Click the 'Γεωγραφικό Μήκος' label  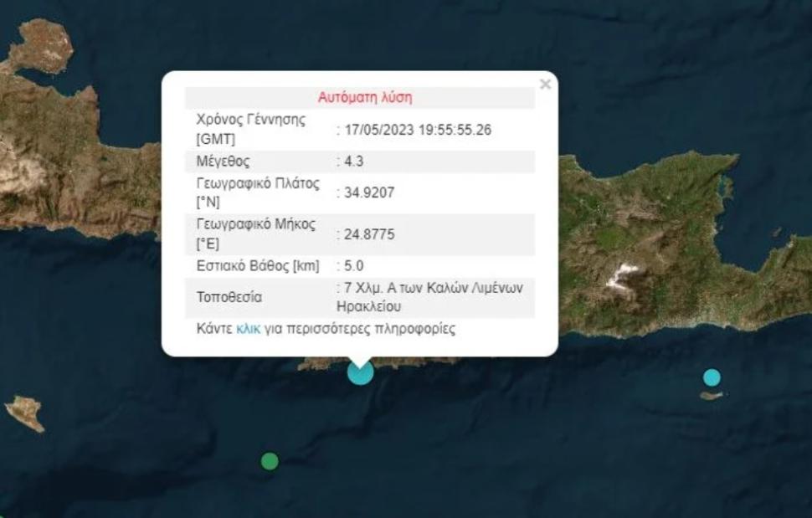tap(254, 226)
